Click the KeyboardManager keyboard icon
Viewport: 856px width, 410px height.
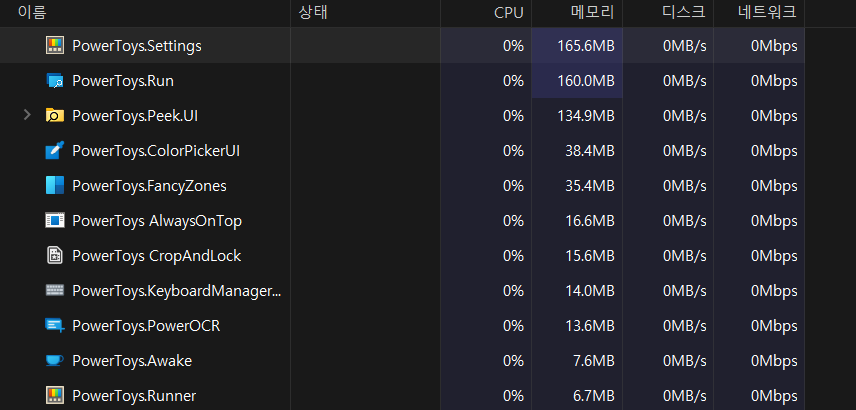click(x=54, y=291)
